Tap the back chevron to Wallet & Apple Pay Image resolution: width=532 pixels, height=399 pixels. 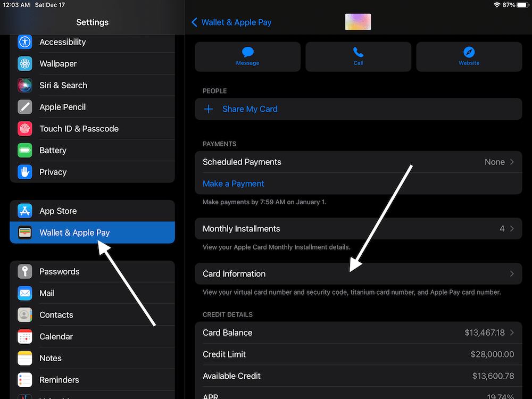pos(194,22)
